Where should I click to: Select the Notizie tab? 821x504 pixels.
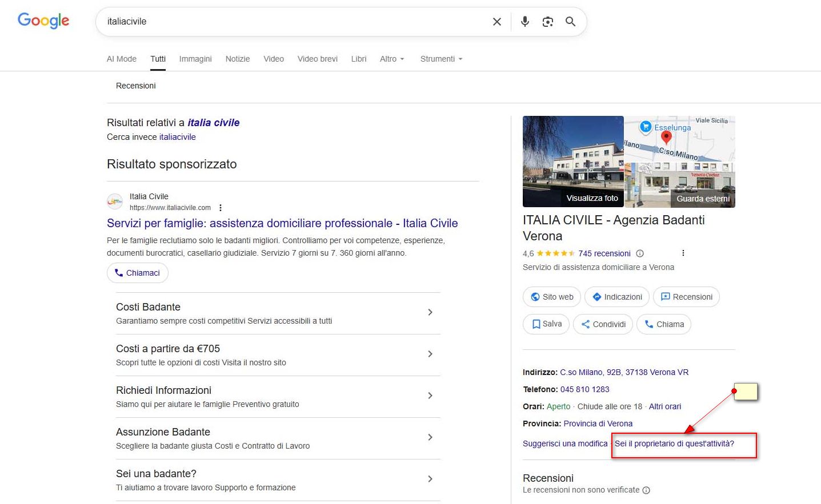238,59
